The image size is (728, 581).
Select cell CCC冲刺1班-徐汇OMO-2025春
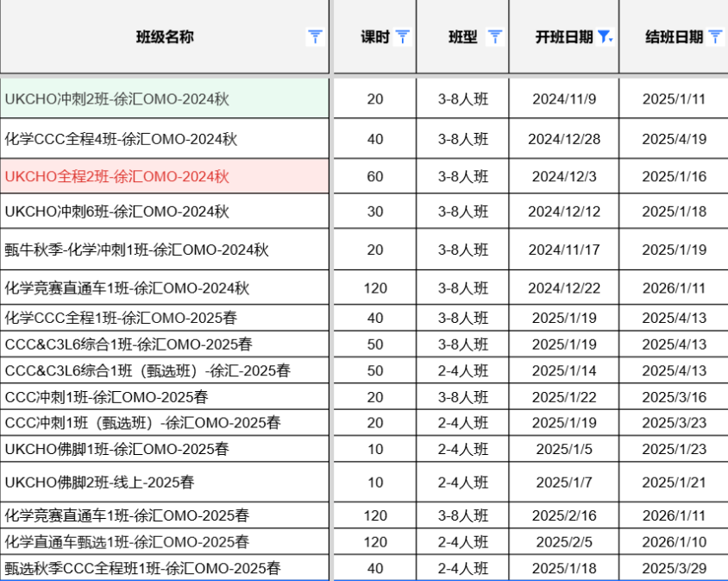pyautogui.click(x=165, y=396)
